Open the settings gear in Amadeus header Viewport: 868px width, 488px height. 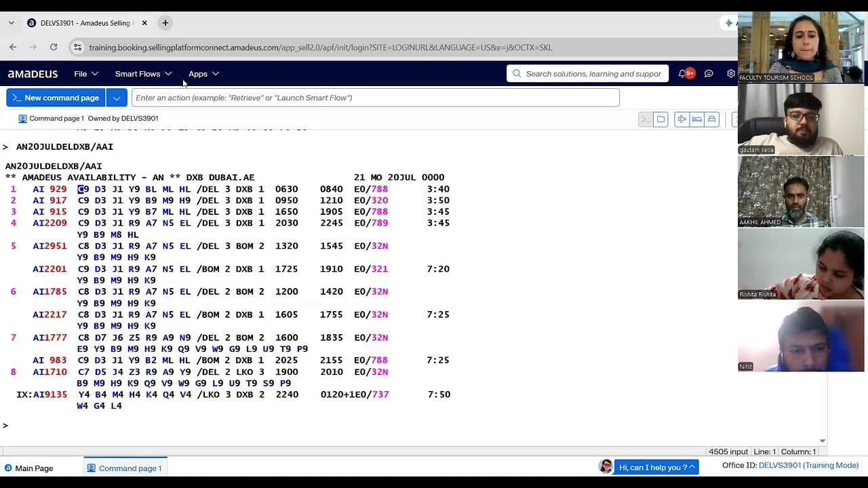pyautogui.click(x=731, y=74)
